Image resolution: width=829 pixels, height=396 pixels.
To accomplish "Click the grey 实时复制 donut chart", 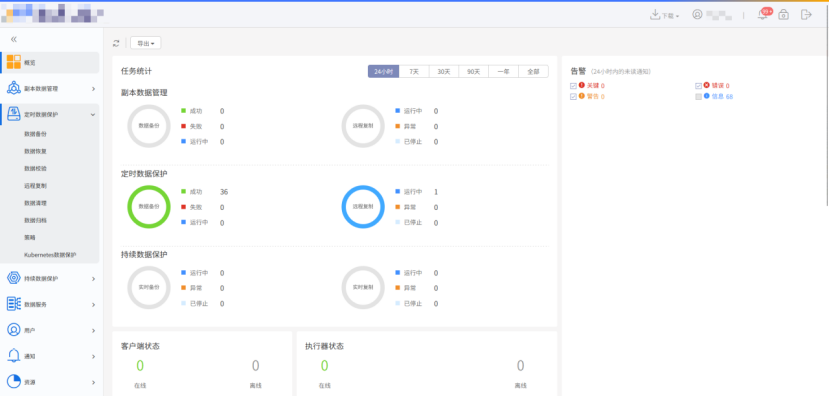I will (x=363, y=288).
